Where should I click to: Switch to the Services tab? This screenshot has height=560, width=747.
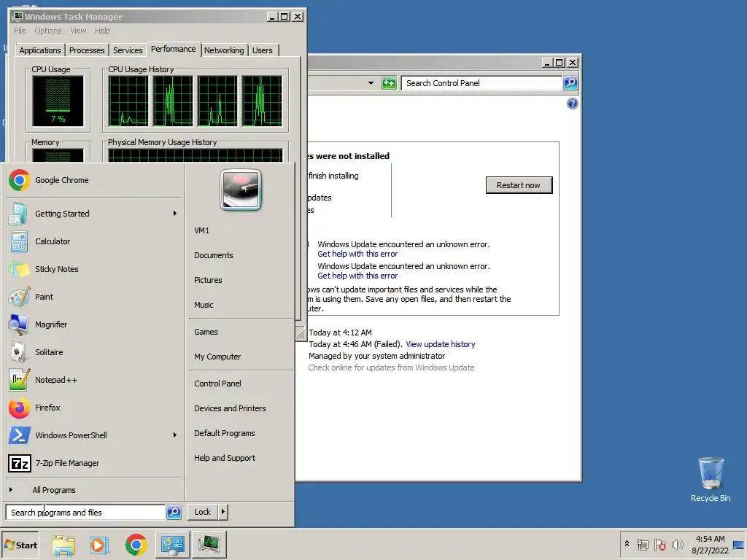point(128,50)
